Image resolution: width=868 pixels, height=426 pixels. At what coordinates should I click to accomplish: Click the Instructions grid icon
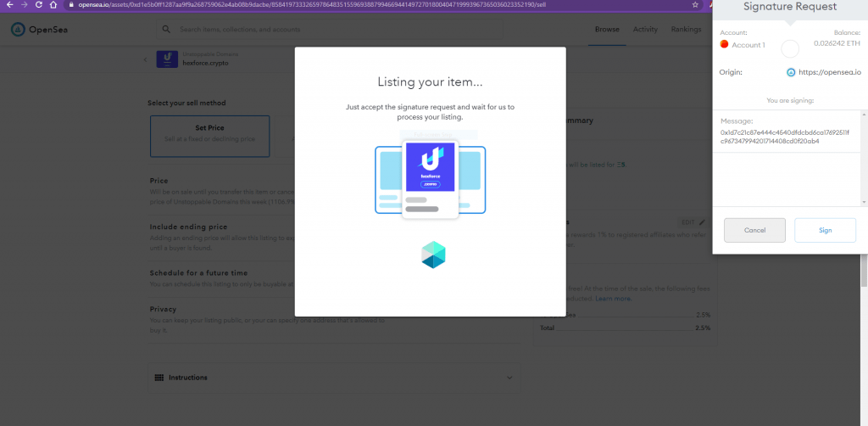pyautogui.click(x=159, y=378)
